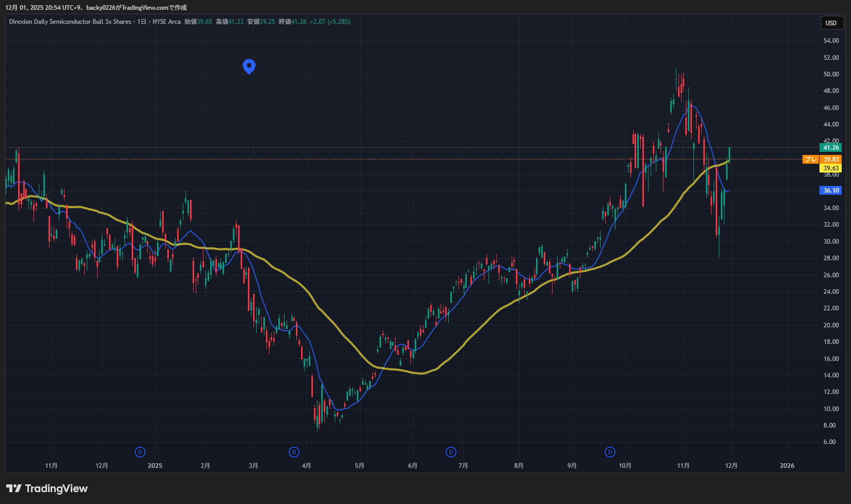Select the orange 39.83 pre-market price label
851x504 pixels.
pos(831,160)
